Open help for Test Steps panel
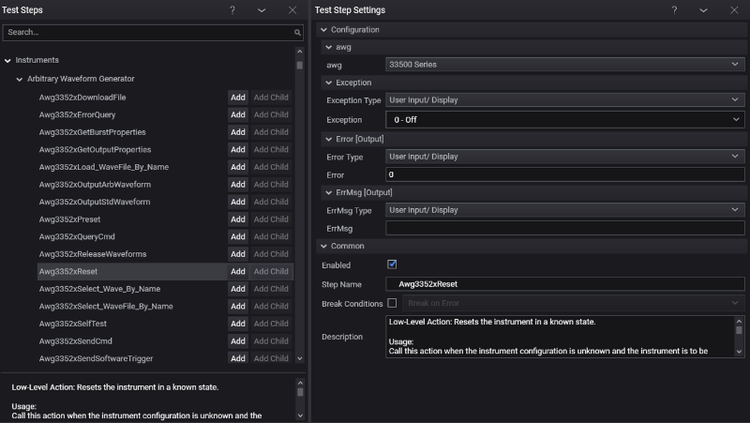 (x=232, y=10)
